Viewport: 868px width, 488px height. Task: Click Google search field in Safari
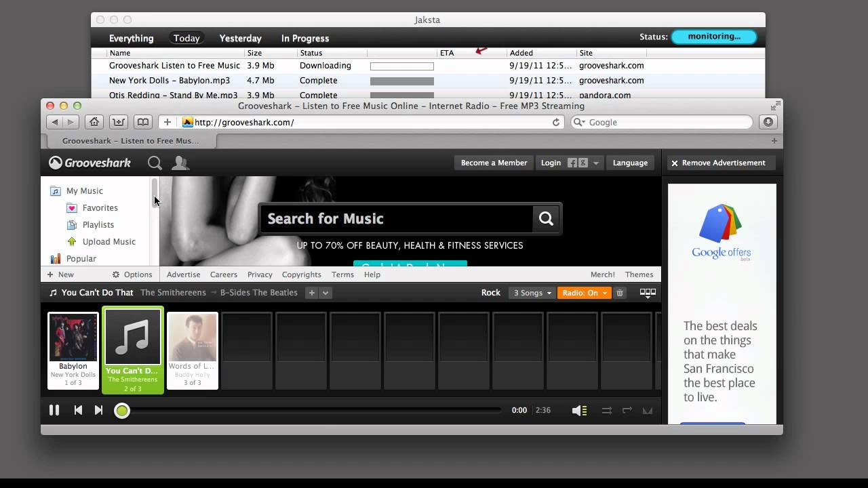(x=662, y=122)
